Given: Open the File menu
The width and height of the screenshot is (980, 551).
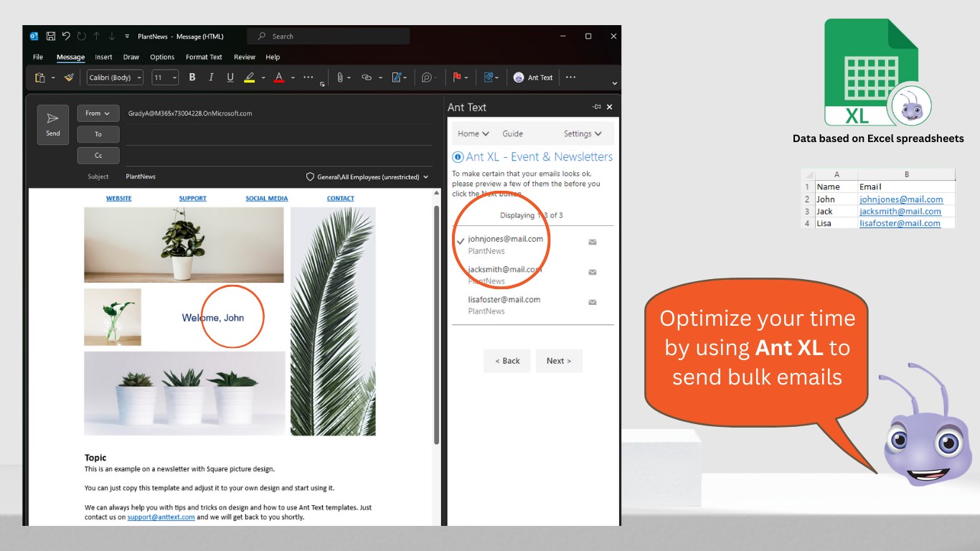Looking at the screenshot, I should tap(38, 57).
